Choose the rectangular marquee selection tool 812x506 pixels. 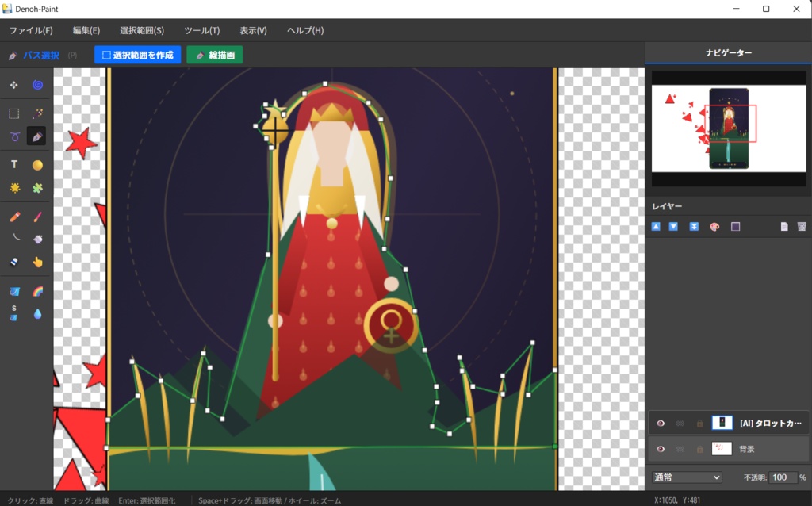(x=14, y=113)
